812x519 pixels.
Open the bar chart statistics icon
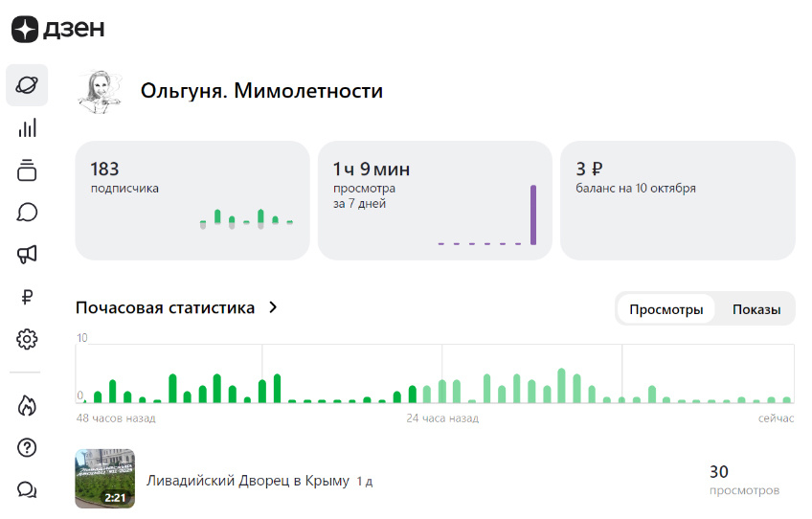point(27,128)
